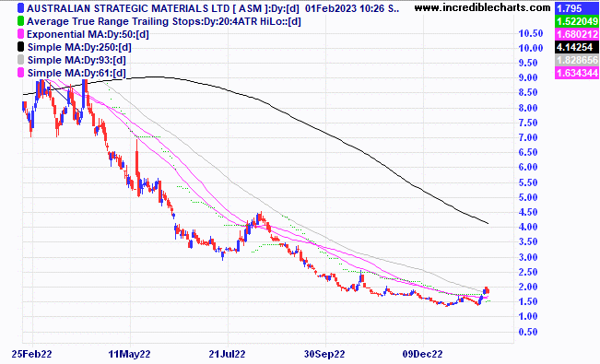Click the black Simple MA 250 legend marker
Screen dimensions: 600x364
(20, 47)
